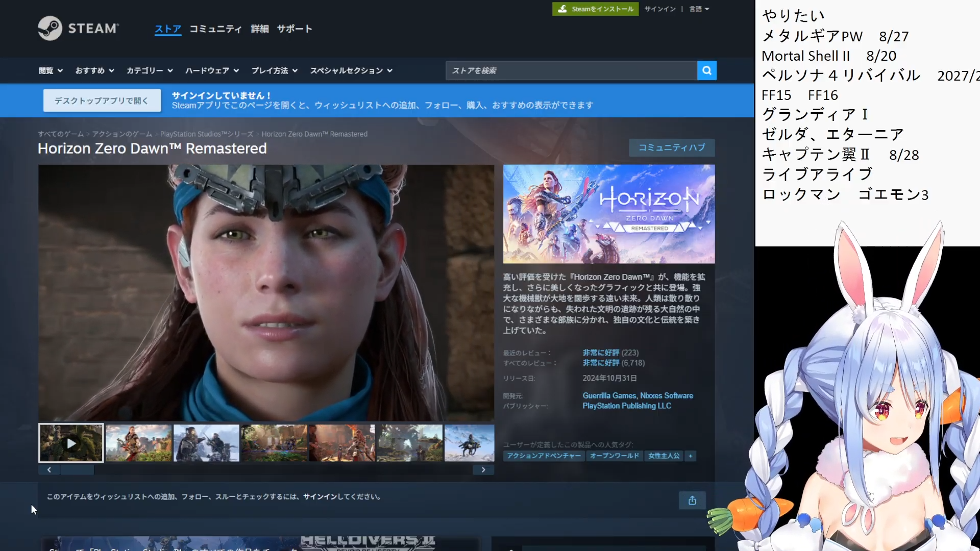Click the Steam logo

[78, 28]
